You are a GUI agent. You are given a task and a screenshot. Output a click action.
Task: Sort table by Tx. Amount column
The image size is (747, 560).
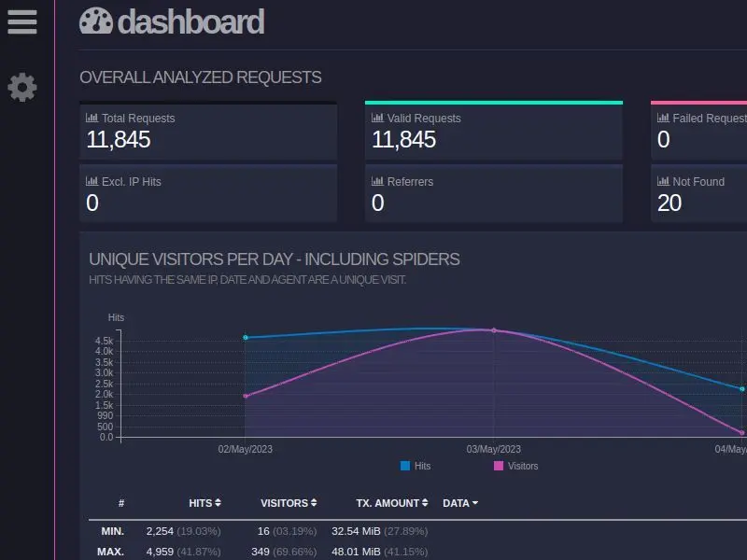click(x=391, y=503)
